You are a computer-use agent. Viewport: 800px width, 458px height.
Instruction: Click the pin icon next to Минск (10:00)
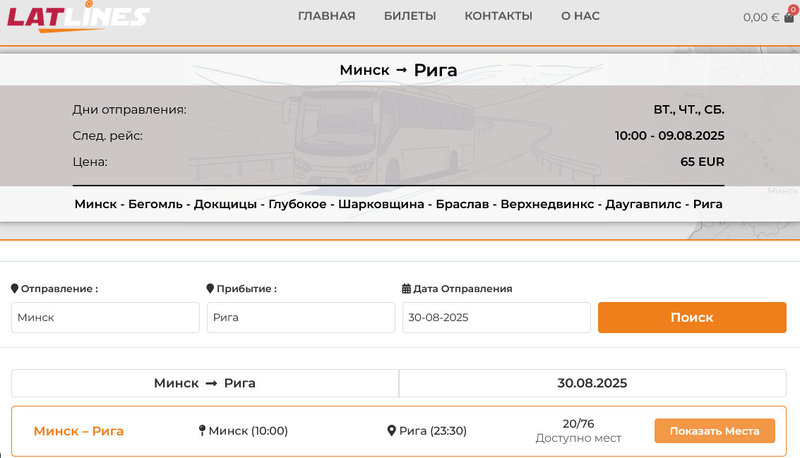pos(202,431)
